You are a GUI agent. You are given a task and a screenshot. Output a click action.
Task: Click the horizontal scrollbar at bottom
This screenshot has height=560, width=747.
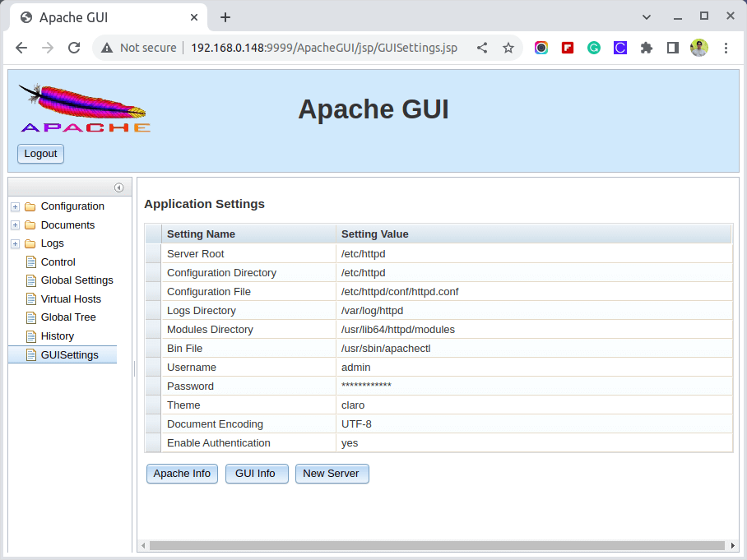click(436, 545)
